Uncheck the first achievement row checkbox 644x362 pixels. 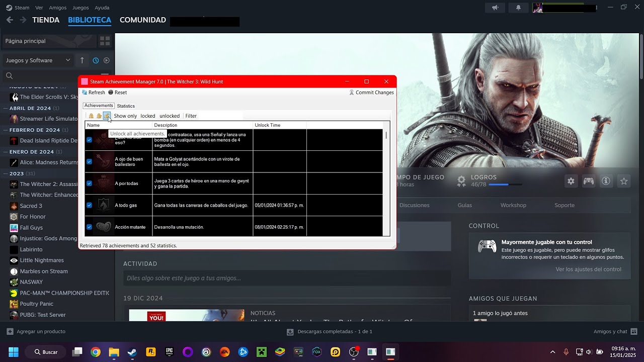point(89,140)
